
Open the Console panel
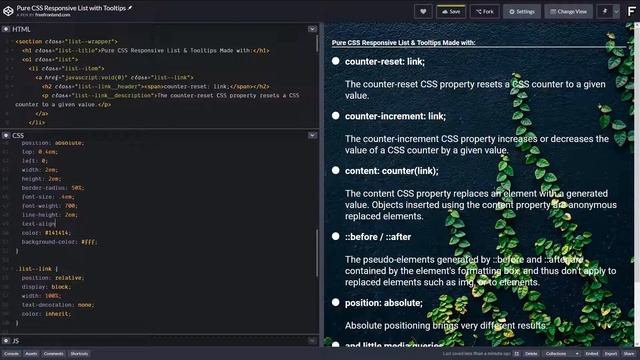(x=11, y=353)
